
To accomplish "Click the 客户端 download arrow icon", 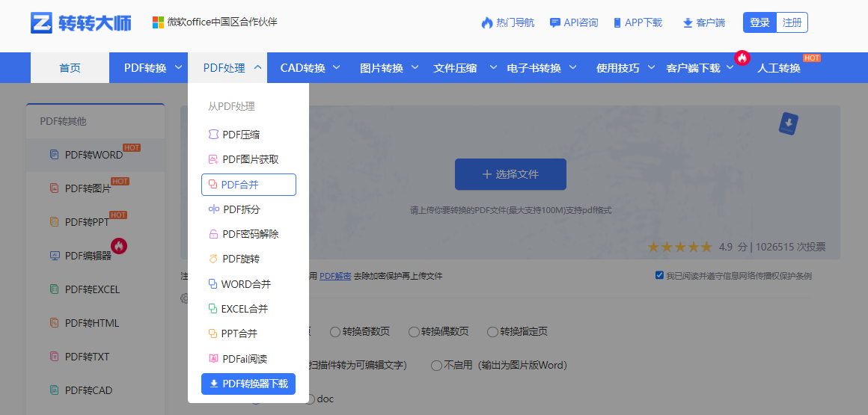I will click(x=688, y=22).
